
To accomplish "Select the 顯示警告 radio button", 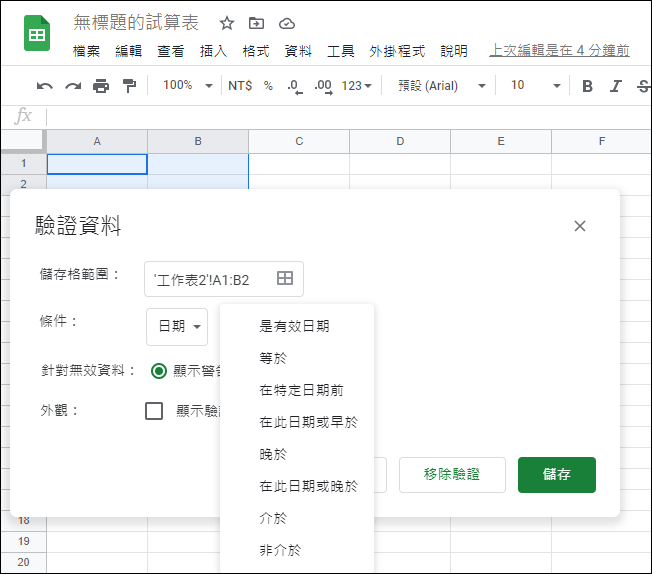I will point(159,371).
